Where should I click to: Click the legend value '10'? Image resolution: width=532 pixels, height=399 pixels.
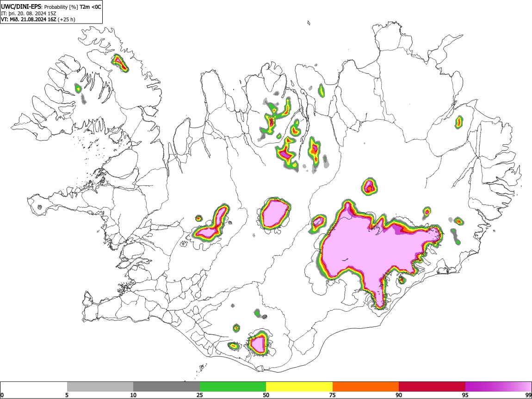(133, 395)
